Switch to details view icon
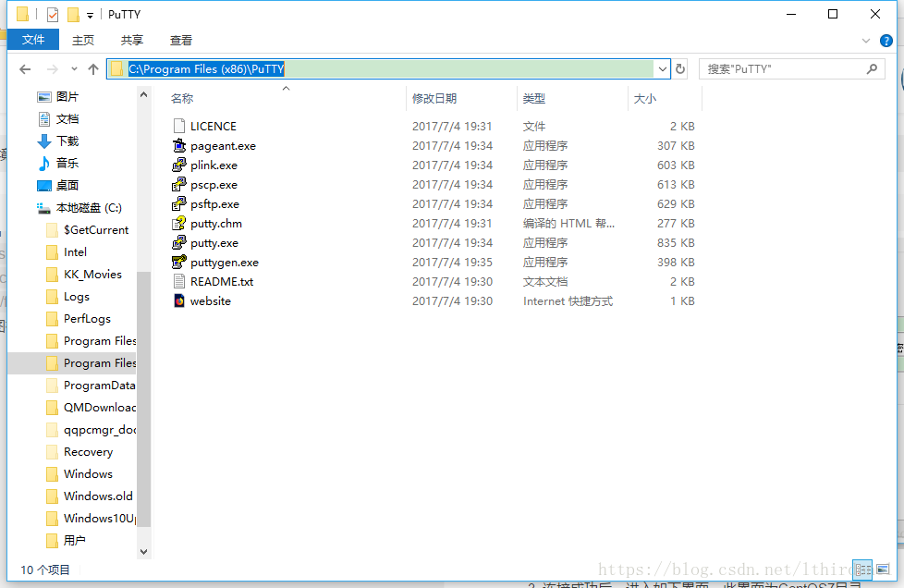The image size is (904, 588). coord(863,570)
